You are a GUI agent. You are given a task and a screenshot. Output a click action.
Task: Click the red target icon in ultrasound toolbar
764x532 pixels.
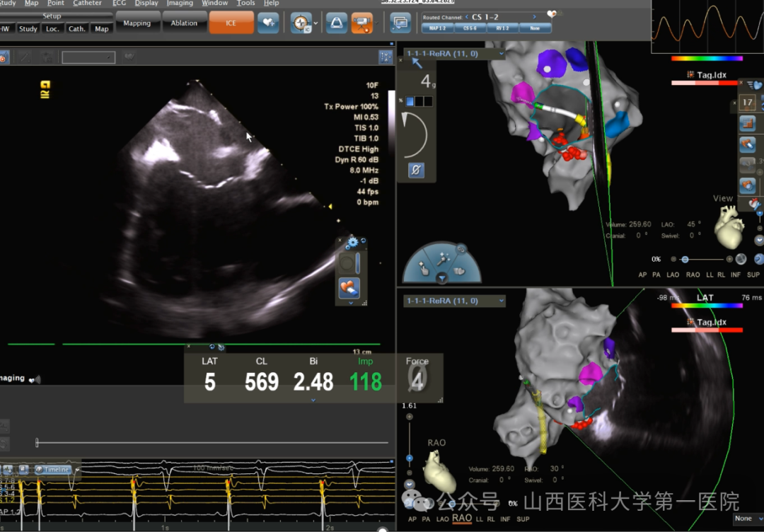[x=3, y=58]
